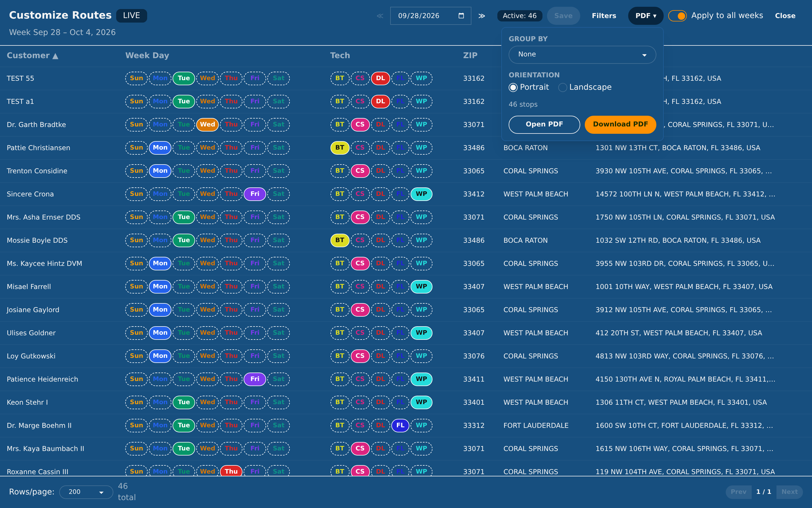Image resolution: width=812 pixels, height=508 pixels.
Task: Select Tue for Keon Stehr I
Action: coord(184,402)
